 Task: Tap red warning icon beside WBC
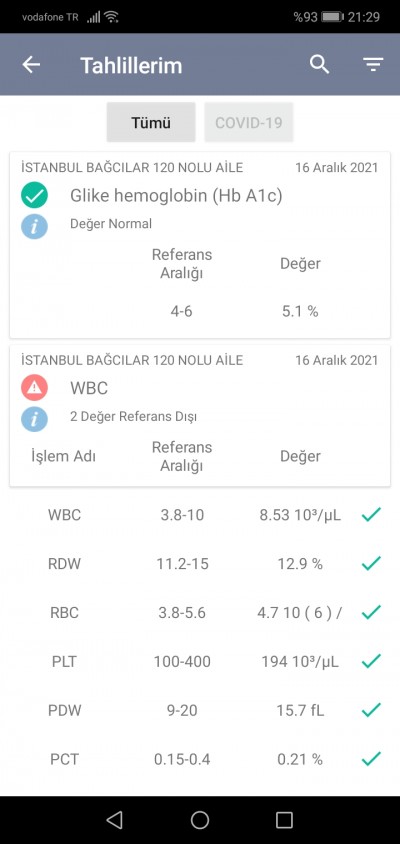pyautogui.click(x=34, y=388)
